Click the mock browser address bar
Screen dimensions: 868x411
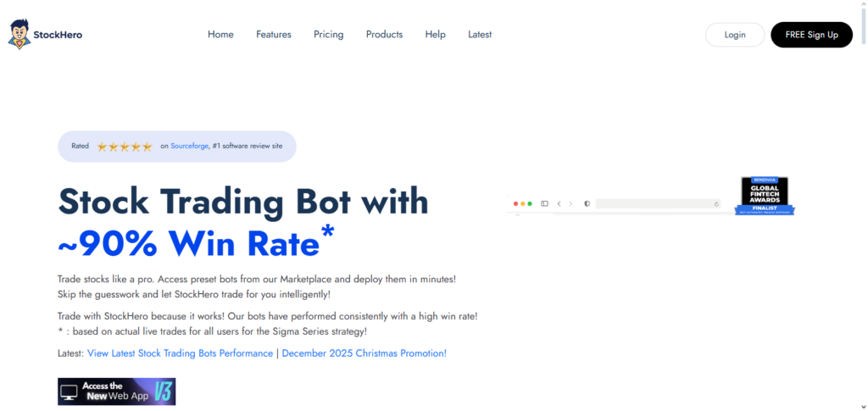[658, 203]
